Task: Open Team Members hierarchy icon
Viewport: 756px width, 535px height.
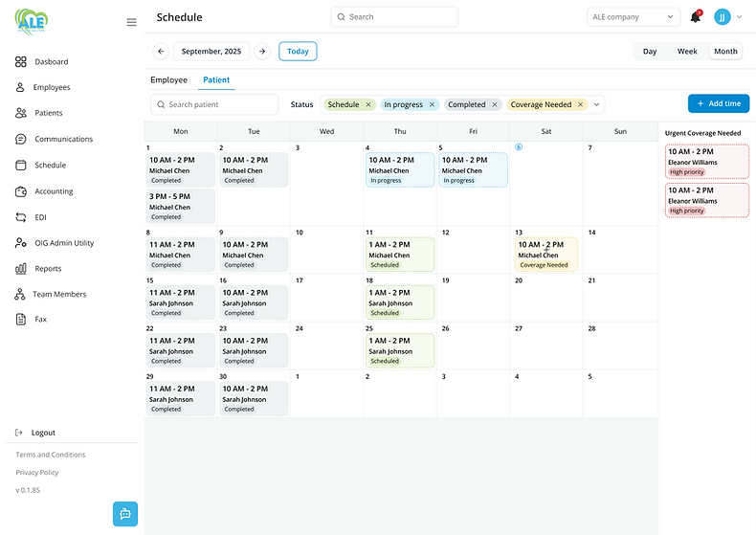Action: (x=20, y=294)
